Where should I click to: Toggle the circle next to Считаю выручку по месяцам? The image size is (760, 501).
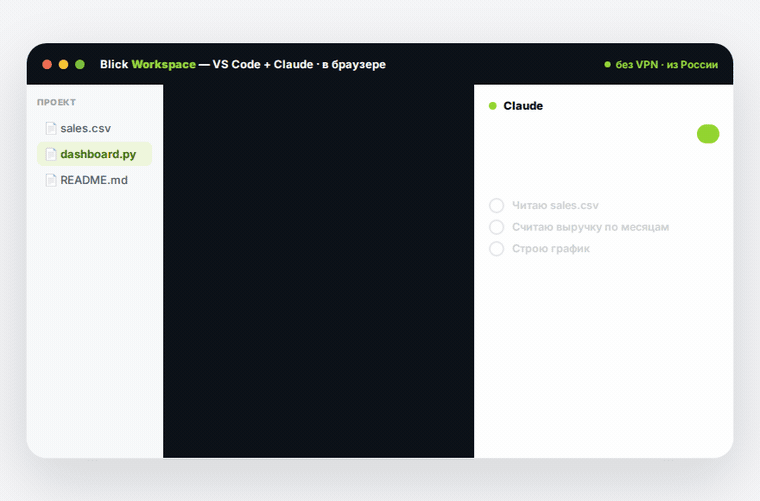point(496,227)
